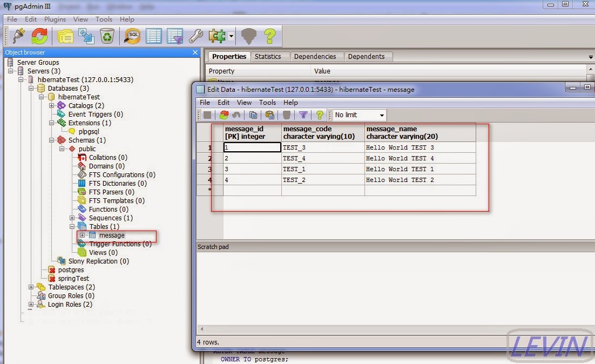Expand the message table node
This screenshot has height=364, width=595.
point(83,235)
